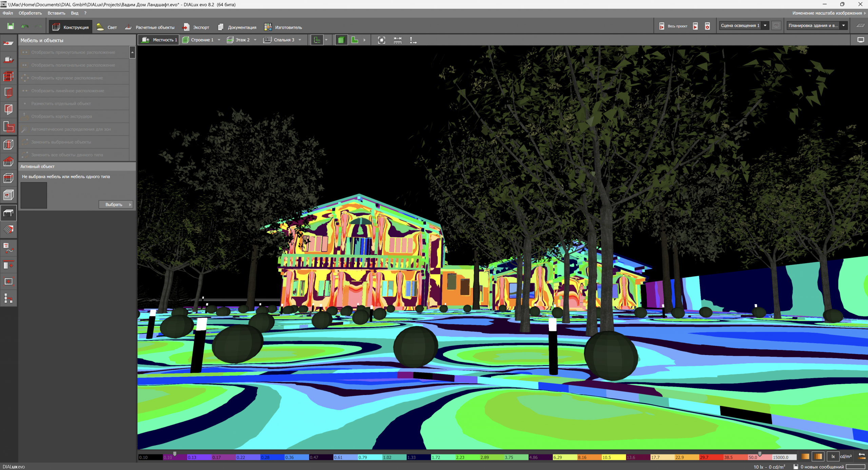The width and height of the screenshot is (868, 470).
Task: Click the save project icon
Action: [x=11, y=26]
